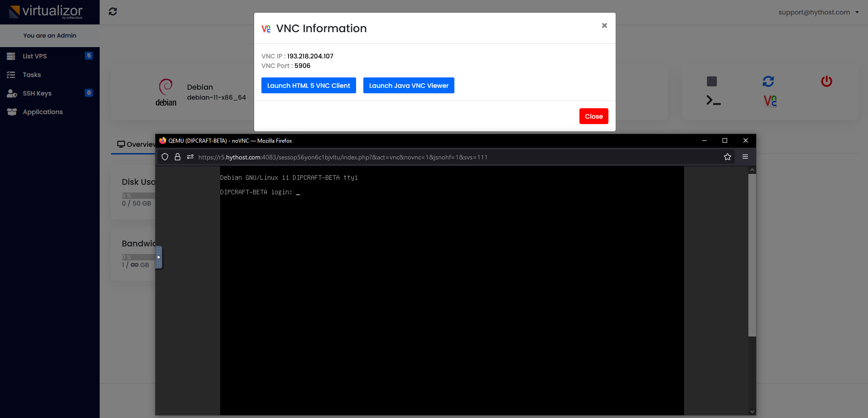Click the red power off icon
Viewport: 868px width, 418px height.
pos(826,82)
